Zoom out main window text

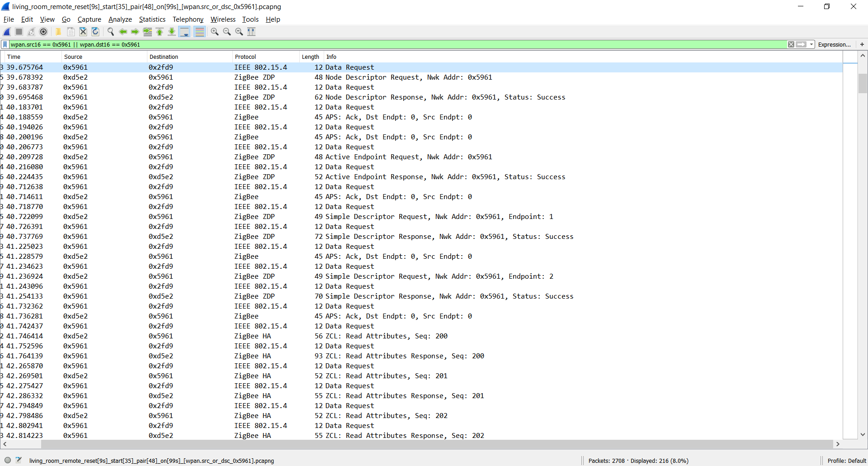click(x=227, y=32)
